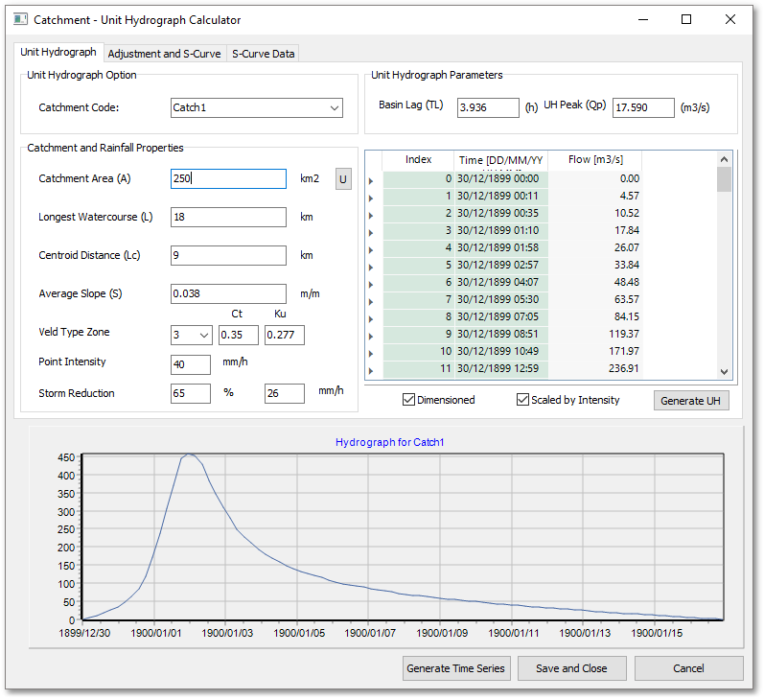Click the table vertical scrollbar thumb
This screenshot has width=764, height=700.
pos(724,179)
